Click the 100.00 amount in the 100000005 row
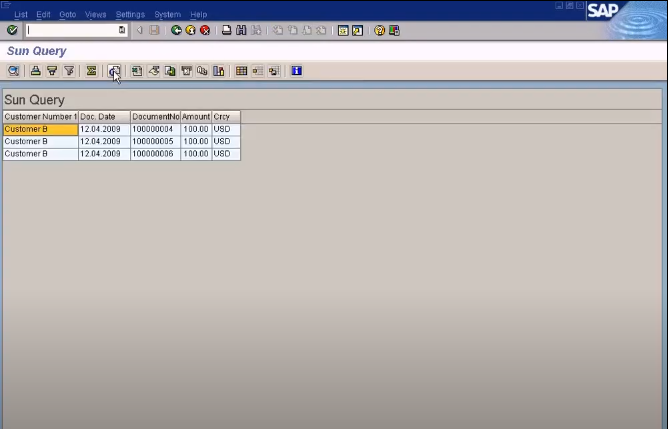Image resolution: width=668 pixels, height=429 pixels. point(196,141)
